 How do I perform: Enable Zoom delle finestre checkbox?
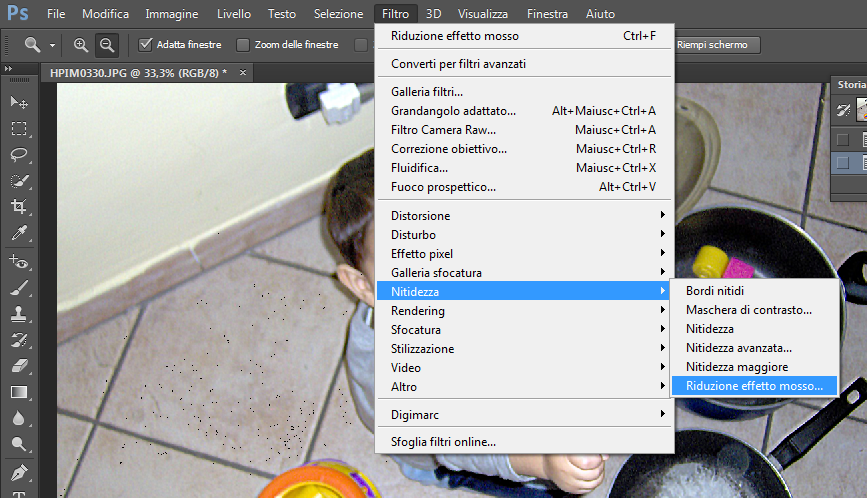(243, 45)
